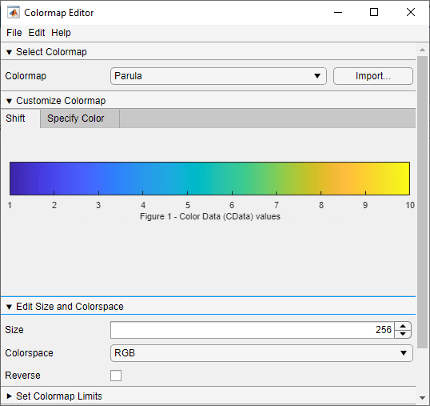
Task: Click the vertical scrollbar thumb
Action: [422, 202]
